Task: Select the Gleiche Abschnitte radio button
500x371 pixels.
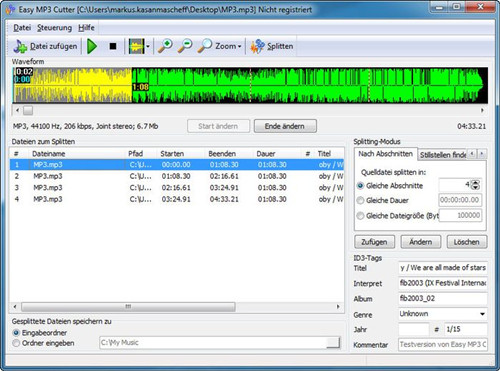Action: point(360,186)
